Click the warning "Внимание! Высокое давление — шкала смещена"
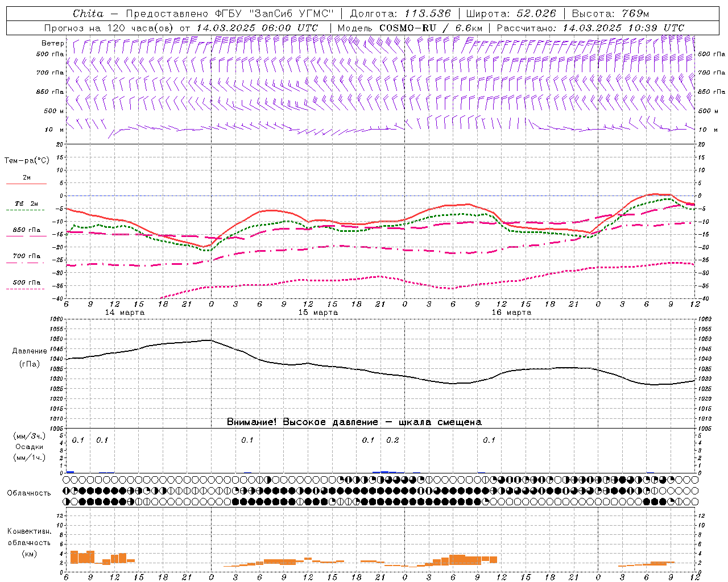Screen dimensions: 728x582 354,422
